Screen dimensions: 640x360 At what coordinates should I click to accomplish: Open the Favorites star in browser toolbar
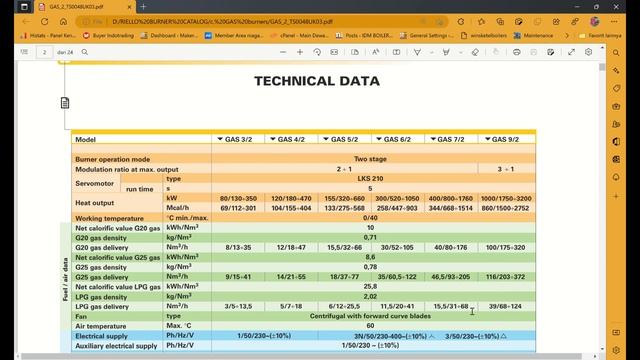click(481, 22)
